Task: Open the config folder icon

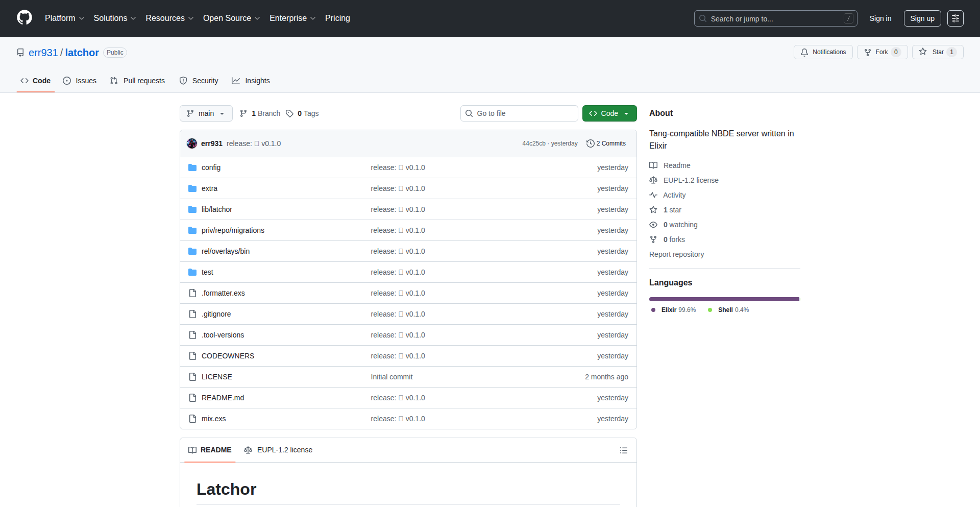Action: click(192, 167)
